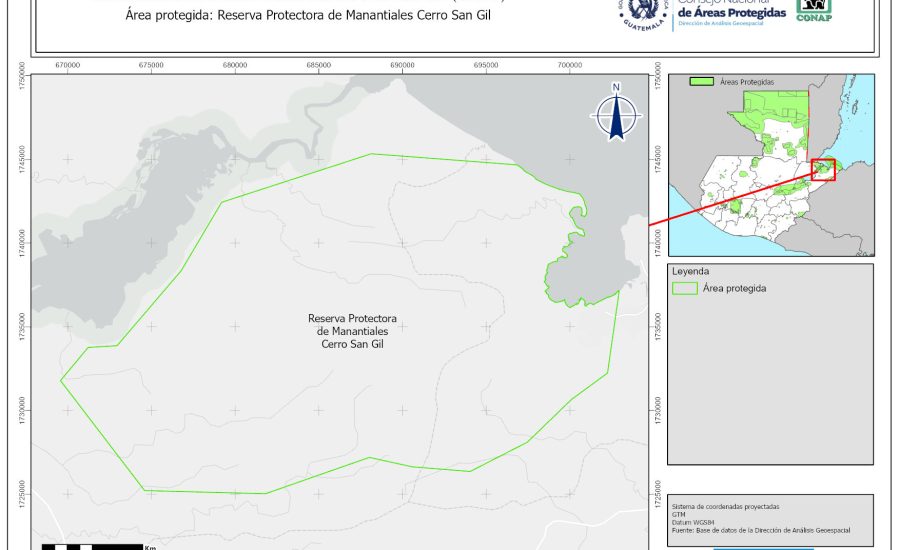Click the green Área protegida legend symbol
This screenshot has height=550, width=900.
[x=685, y=288]
